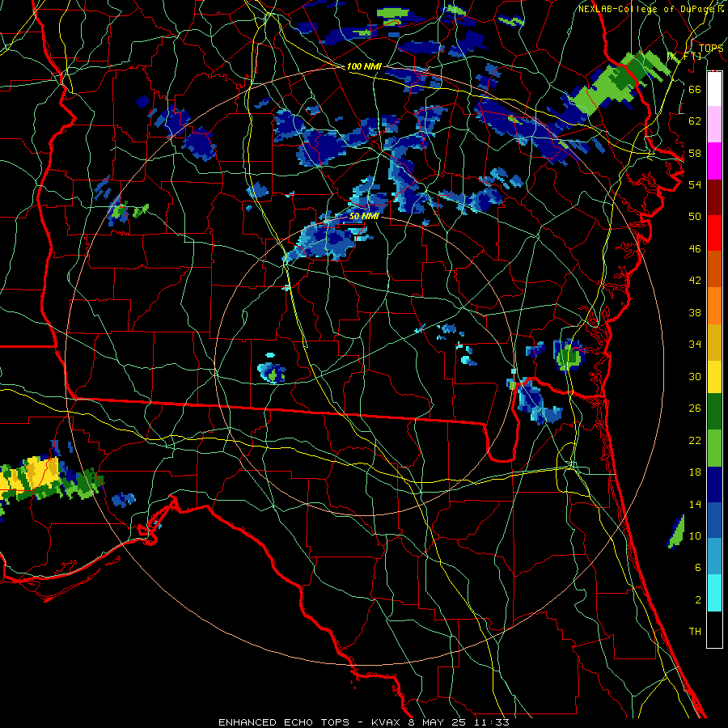This screenshot has width=728, height=728.
Task: Click the "58" scale value
Action: coord(695,153)
